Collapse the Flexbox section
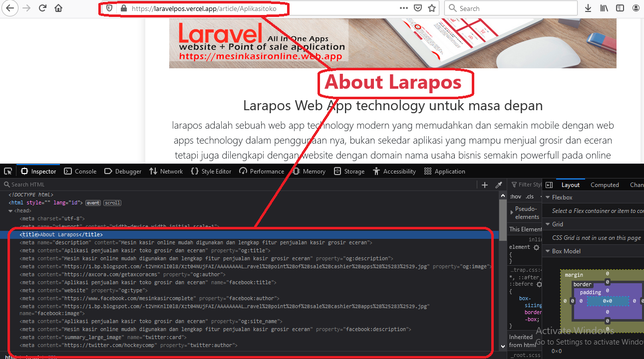644x359 pixels. click(x=547, y=197)
